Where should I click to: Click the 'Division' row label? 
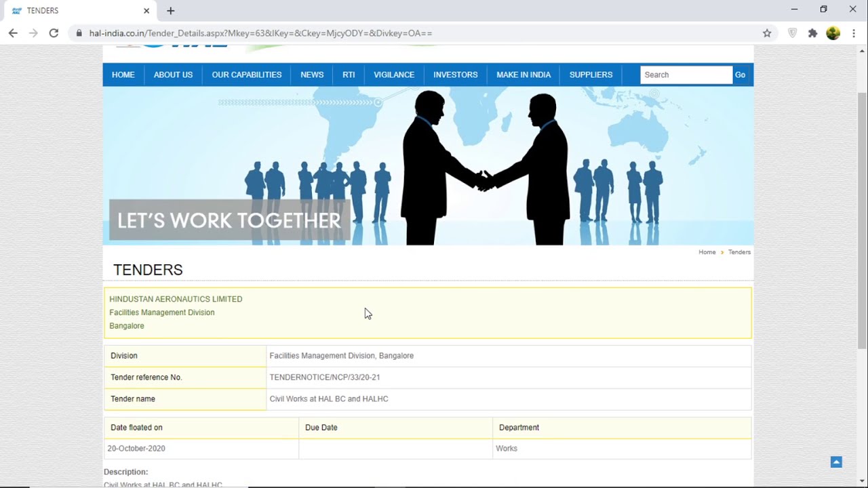coord(124,356)
